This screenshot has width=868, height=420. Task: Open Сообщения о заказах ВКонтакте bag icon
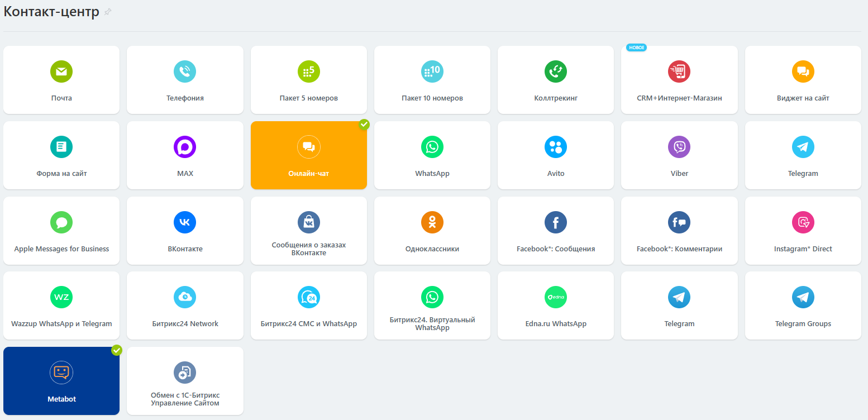tap(309, 222)
